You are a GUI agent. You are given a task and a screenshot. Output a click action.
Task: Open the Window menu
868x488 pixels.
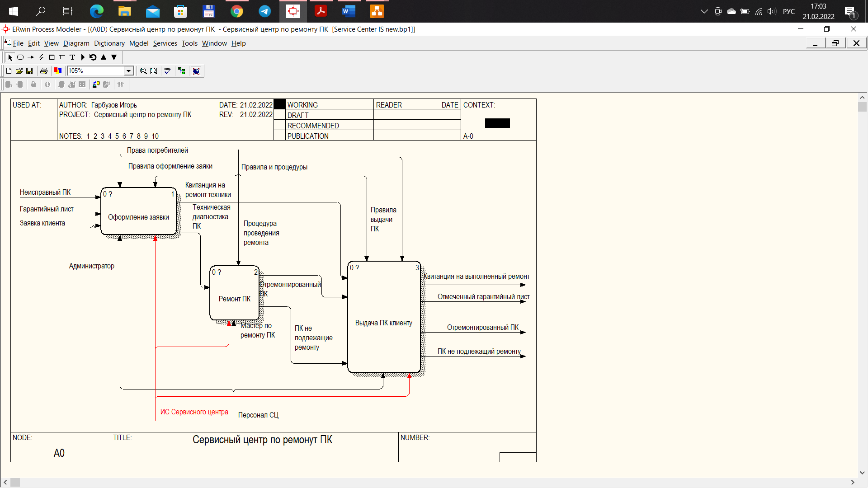214,43
